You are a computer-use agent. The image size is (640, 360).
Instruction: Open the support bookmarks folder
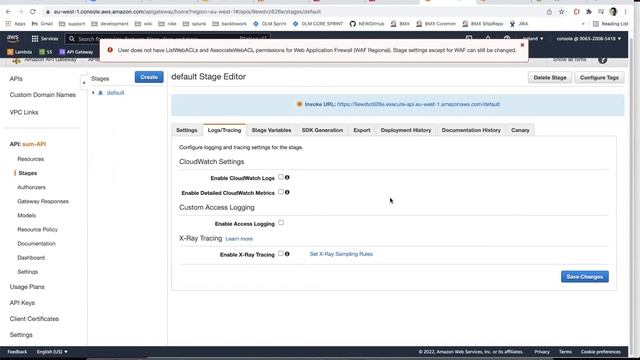72,24
